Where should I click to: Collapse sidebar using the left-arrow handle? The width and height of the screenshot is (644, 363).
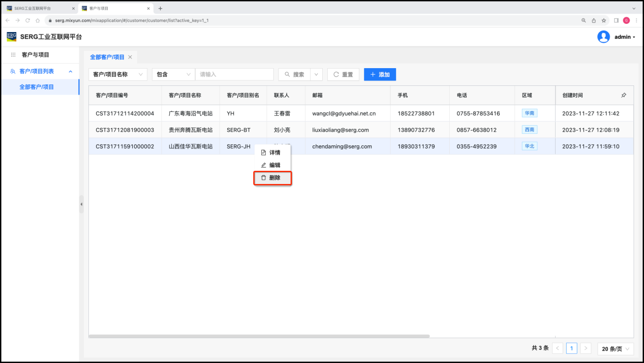[x=81, y=204]
